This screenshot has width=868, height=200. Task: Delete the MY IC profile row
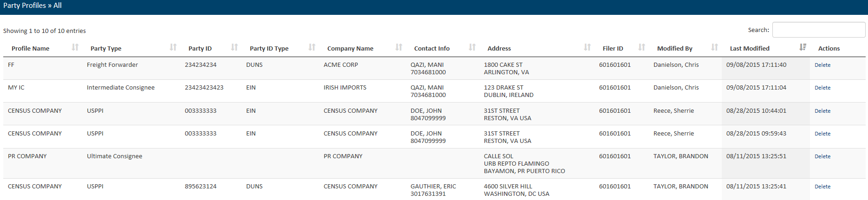point(822,88)
